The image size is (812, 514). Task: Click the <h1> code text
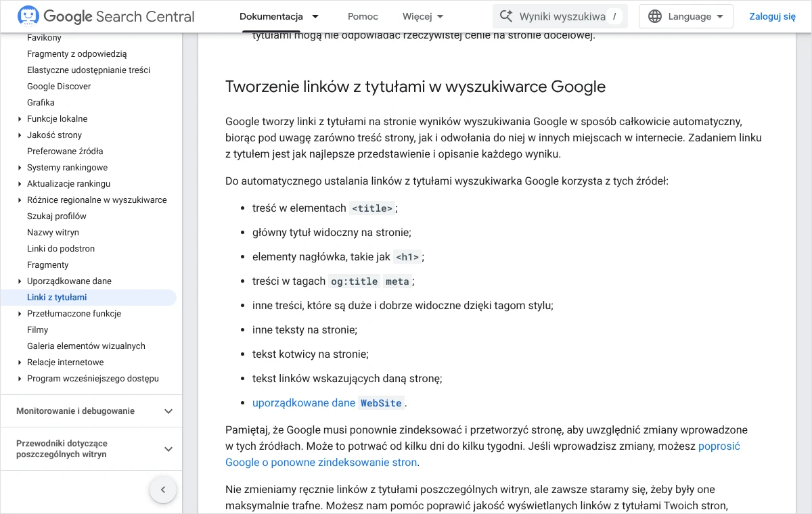[407, 257]
